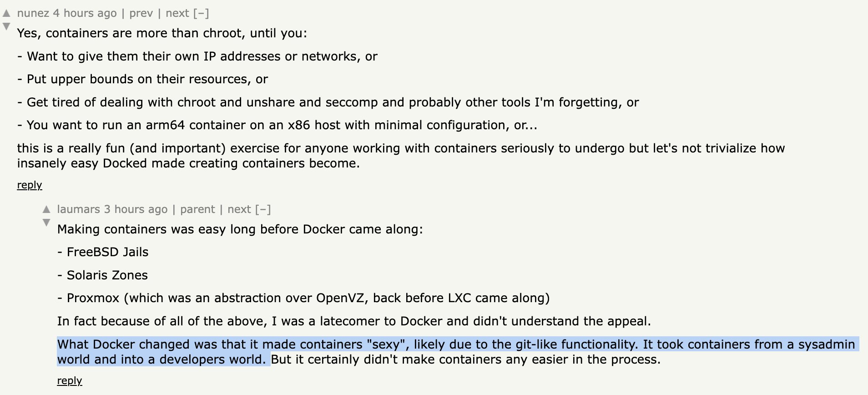Upvote nunez's comment
Viewport: 868px width, 395px height.
(x=6, y=13)
